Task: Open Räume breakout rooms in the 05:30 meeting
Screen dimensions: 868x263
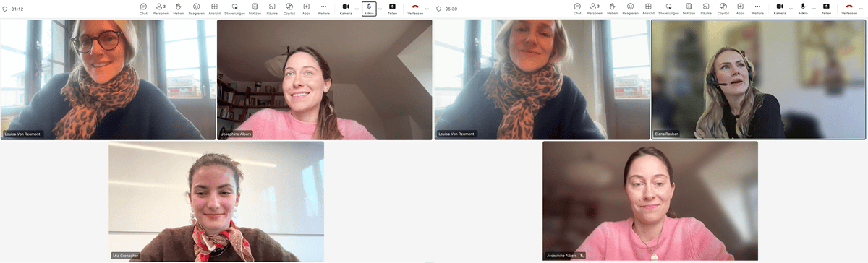Action: (x=706, y=9)
